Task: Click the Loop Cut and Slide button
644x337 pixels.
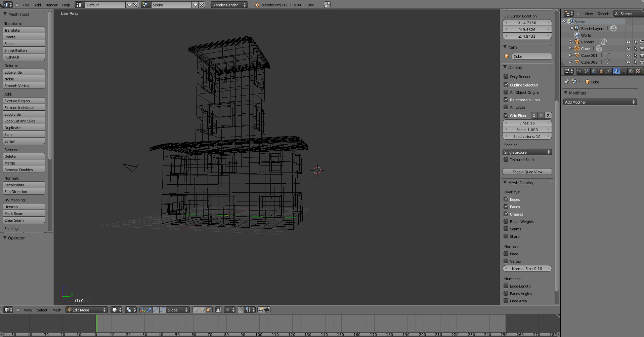Action: [24, 121]
